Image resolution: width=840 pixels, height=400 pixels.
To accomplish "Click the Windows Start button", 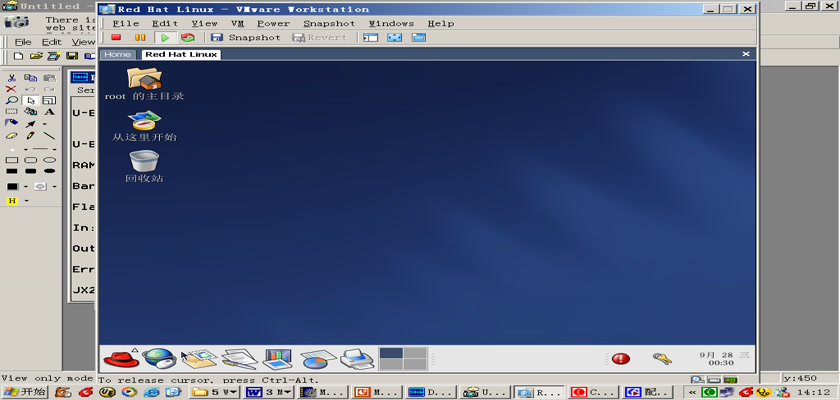I will [x=25, y=392].
